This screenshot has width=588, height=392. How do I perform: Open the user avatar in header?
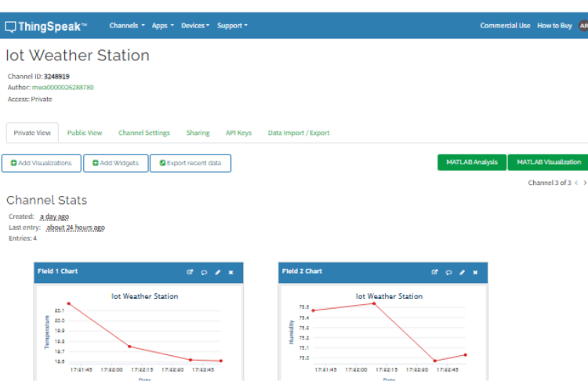click(x=583, y=26)
